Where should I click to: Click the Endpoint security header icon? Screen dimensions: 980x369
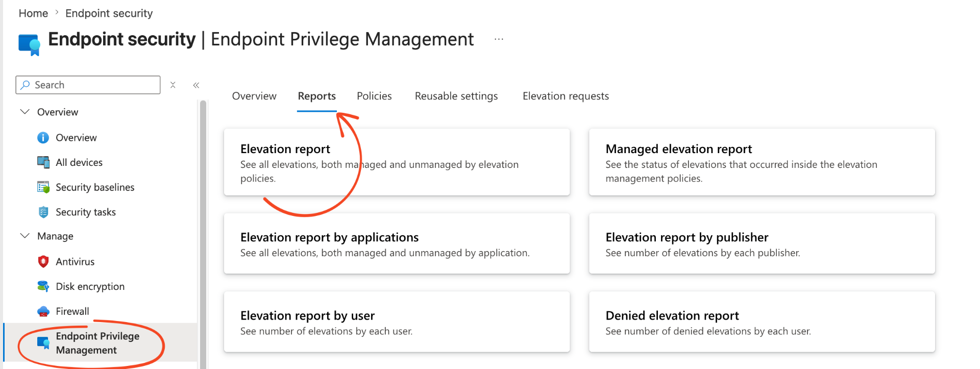pos(29,45)
